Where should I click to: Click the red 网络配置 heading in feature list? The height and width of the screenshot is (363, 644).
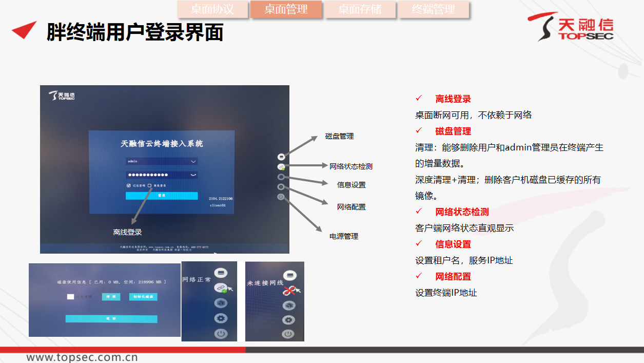pyautogui.click(x=453, y=277)
